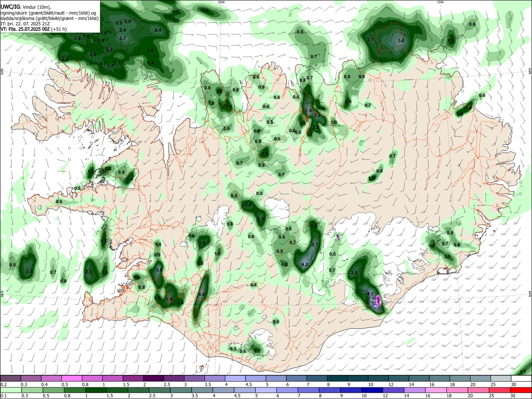Click the '15W' longitude label at top
Viewport: 532px width, 399px height.
click(x=440, y=2)
